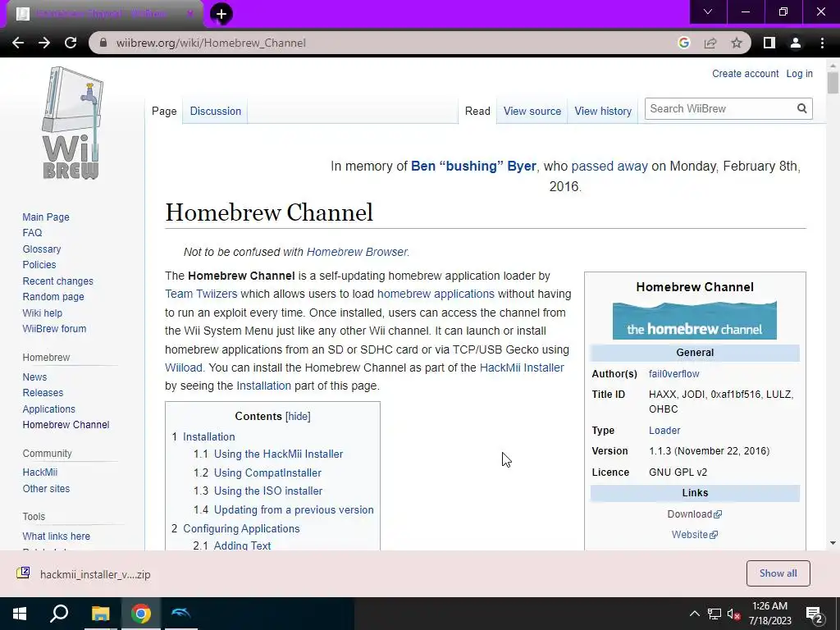Select the Read tab

477,111
